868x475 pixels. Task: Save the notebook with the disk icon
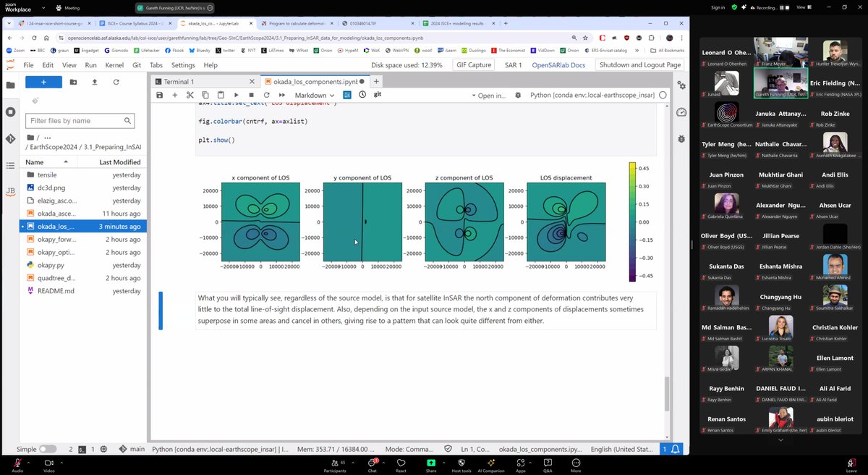click(x=160, y=95)
